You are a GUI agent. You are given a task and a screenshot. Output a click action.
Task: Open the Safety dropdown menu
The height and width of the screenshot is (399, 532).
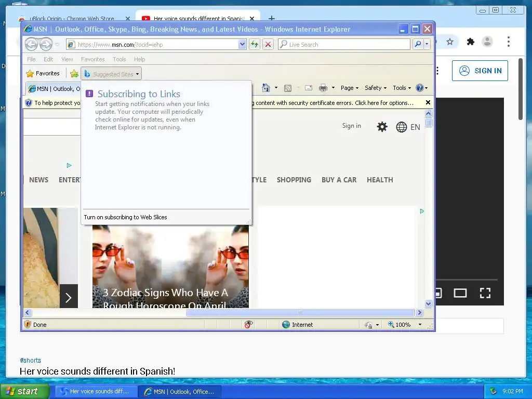[376, 88]
